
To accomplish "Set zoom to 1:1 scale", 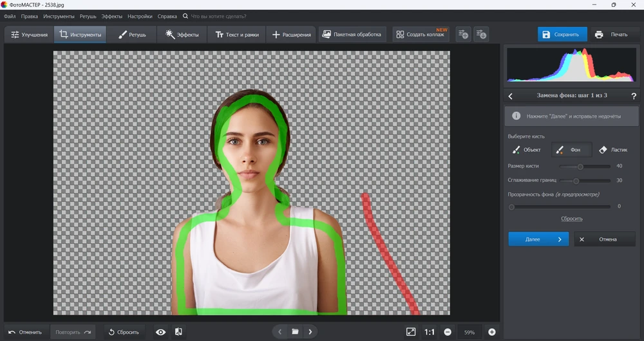I will (x=430, y=332).
